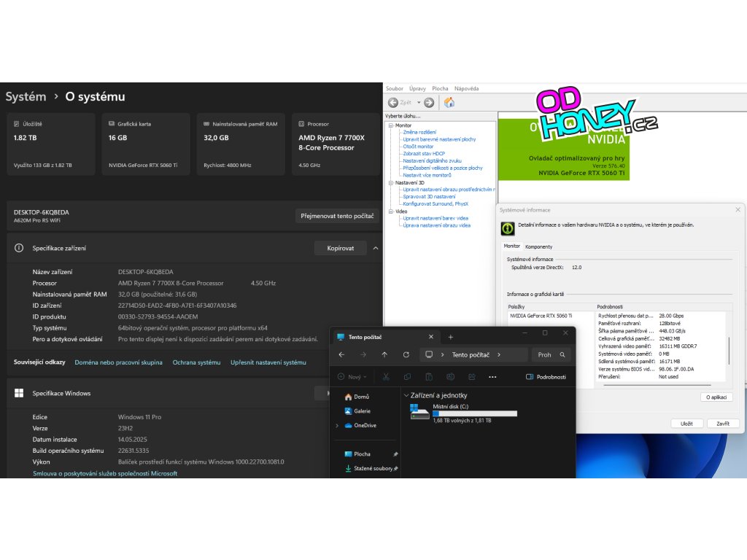Open Konfigurovat Surround, PhysX task
Screen dimensions: 747x560
pyautogui.click(x=436, y=204)
